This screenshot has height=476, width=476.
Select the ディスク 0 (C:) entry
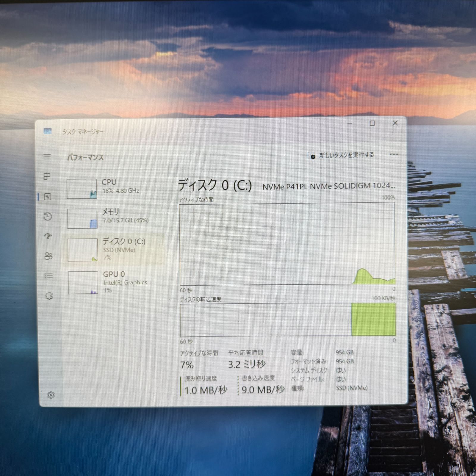tap(114, 250)
